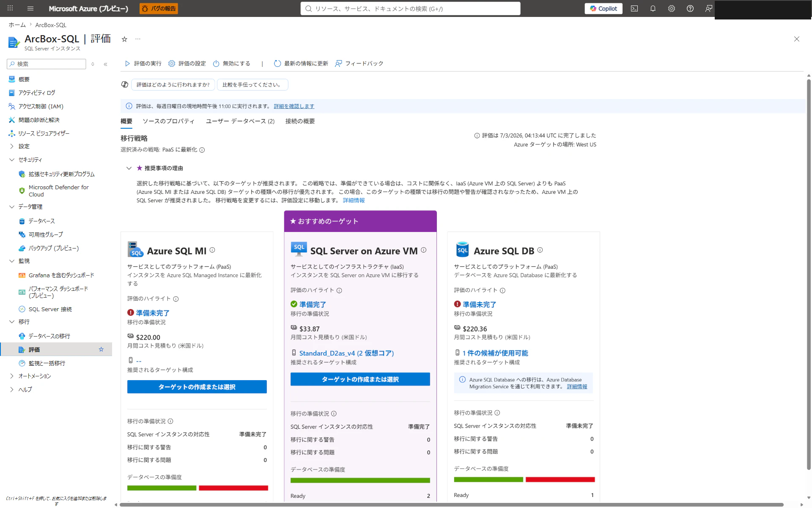Select the 概要 tab
Image resolution: width=812 pixels, height=508 pixels.
pyautogui.click(x=126, y=121)
